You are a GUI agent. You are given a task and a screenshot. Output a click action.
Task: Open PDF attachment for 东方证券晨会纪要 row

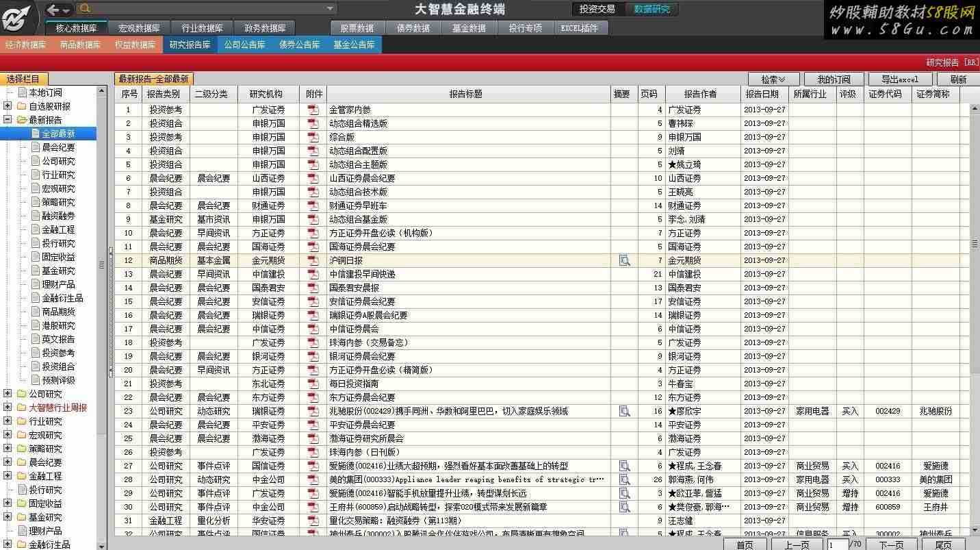(x=313, y=397)
